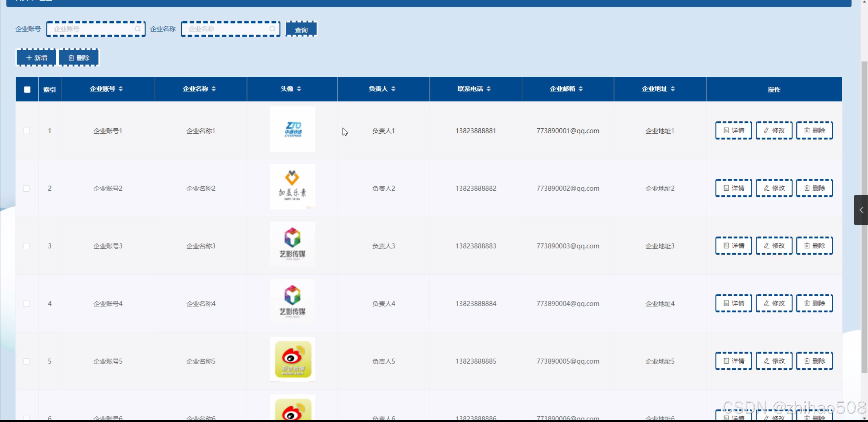Click 删除 trash button for row 3

click(814, 246)
